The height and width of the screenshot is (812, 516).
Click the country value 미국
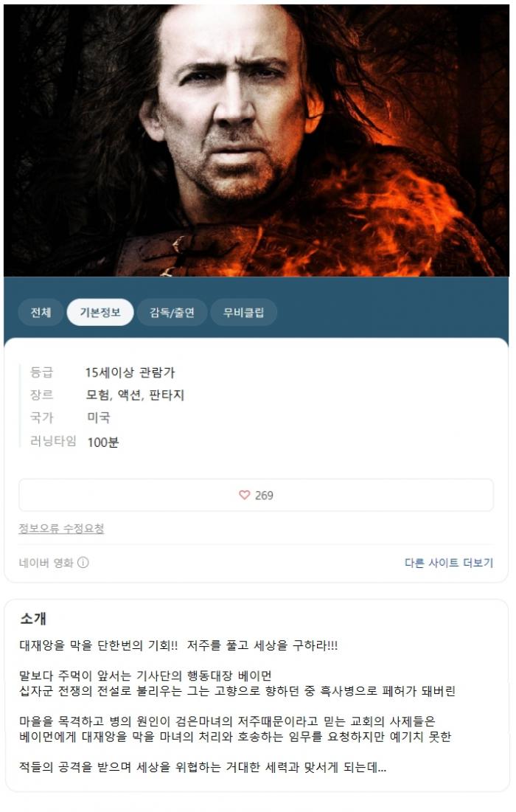(98, 417)
